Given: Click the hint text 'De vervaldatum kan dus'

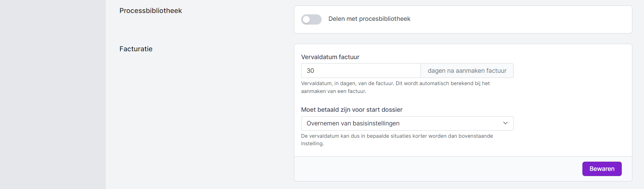Looking at the screenshot, I should point(397,136).
